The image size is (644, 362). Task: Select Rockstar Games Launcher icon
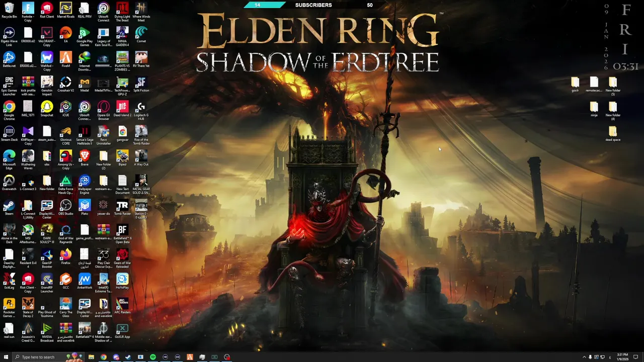[x=9, y=308]
